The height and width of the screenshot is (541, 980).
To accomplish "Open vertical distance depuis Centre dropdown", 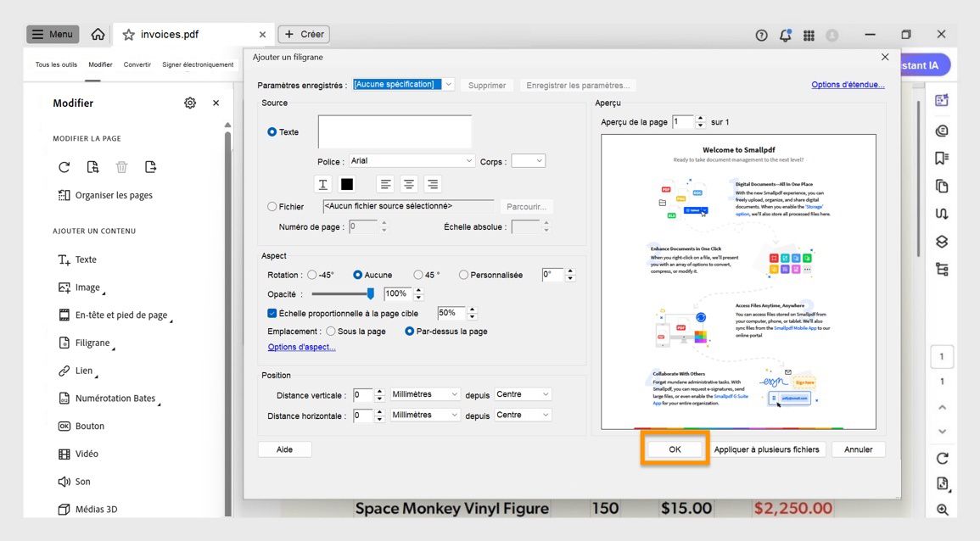I will [x=524, y=395].
